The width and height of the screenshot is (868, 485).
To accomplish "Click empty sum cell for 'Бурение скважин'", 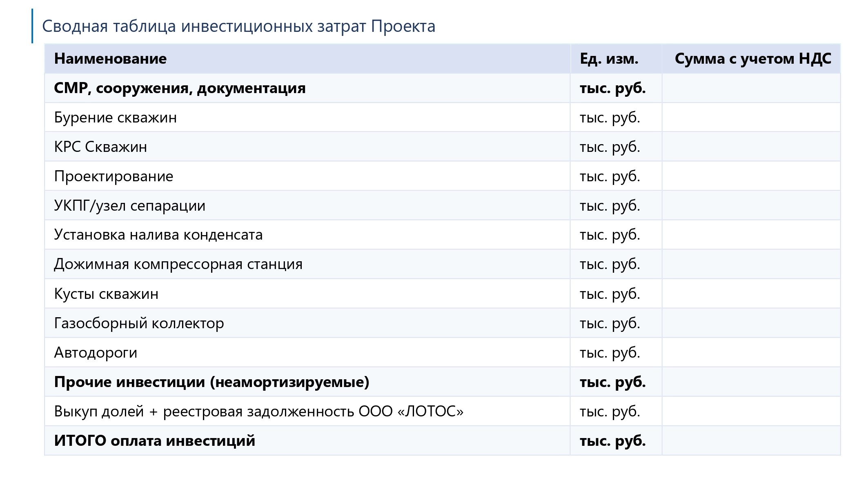I will [751, 118].
